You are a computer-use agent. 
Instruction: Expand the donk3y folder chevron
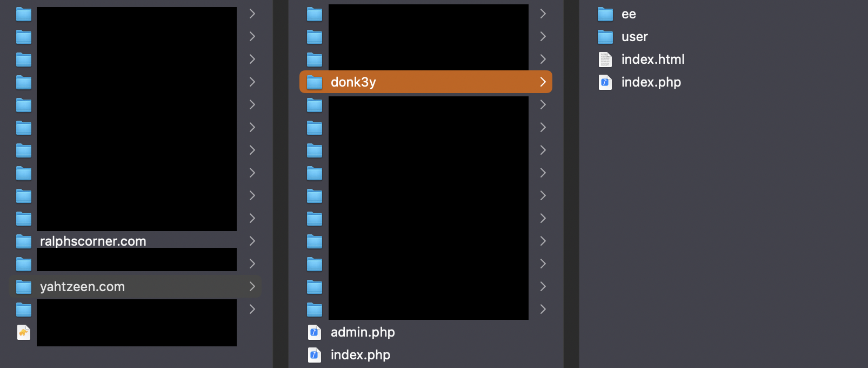pyautogui.click(x=543, y=82)
